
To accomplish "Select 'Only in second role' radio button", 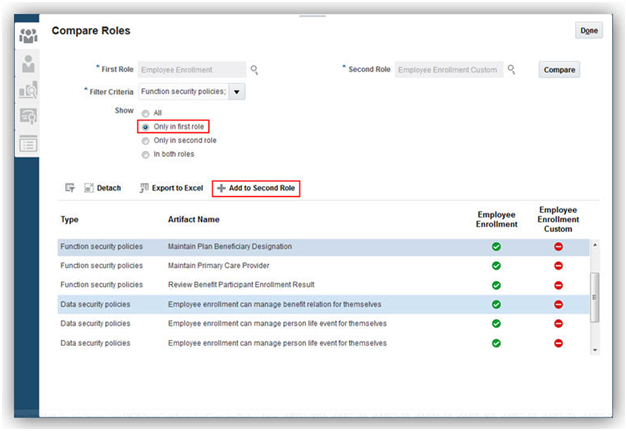I will (145, 141).
